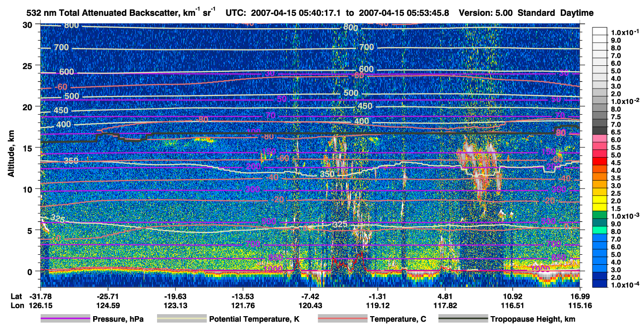The width and height of the screenshot is (644, 330).
Task: Click latitude value '-19.63'
Action: point(175,297)
